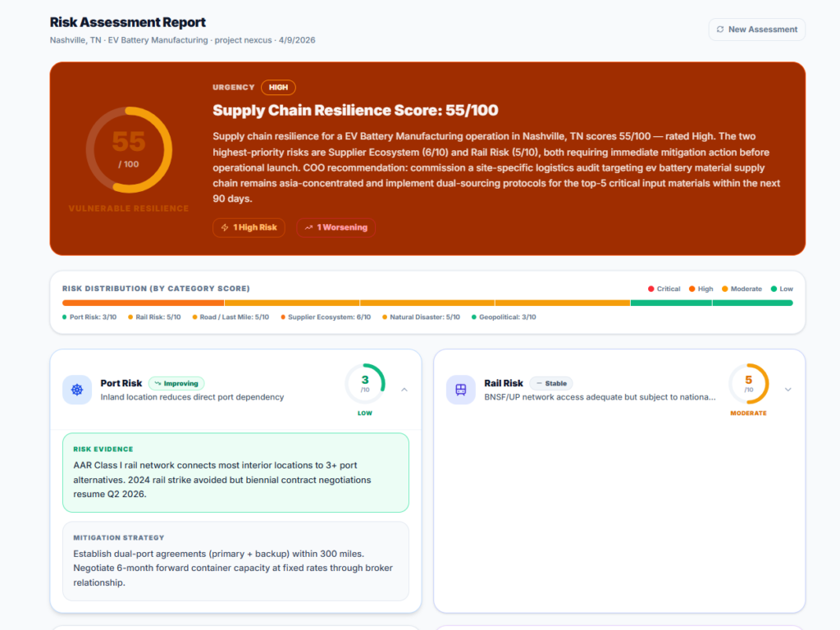Image resolution: width=840 pixels, height=630 pixels.
Task: Start a New Assessment
Action: pos(756,30)
